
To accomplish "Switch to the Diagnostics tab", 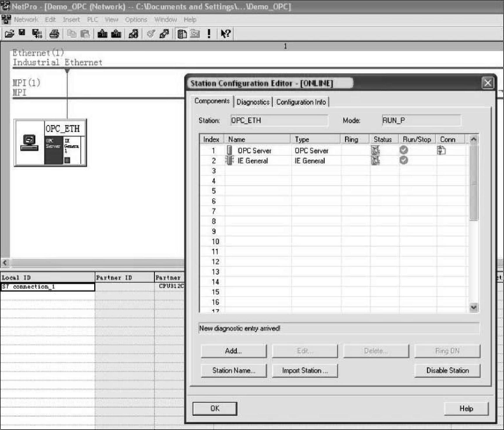I will pyautogui.click(x=253, y=102).
